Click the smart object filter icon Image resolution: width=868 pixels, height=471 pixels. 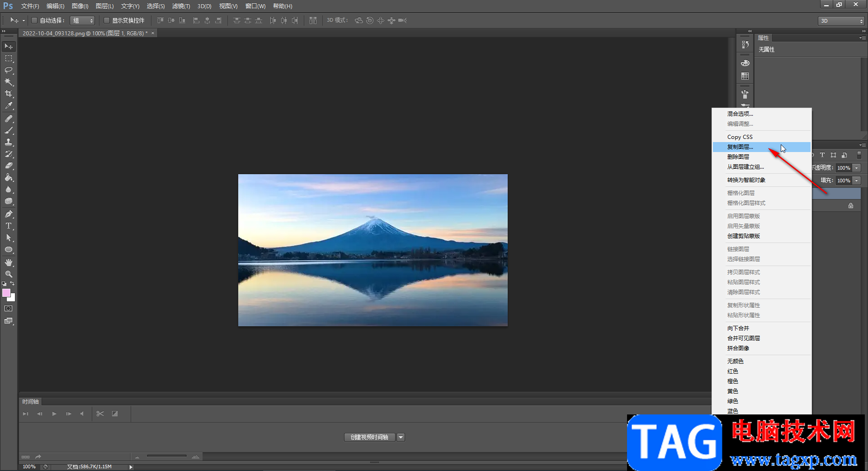844,155
